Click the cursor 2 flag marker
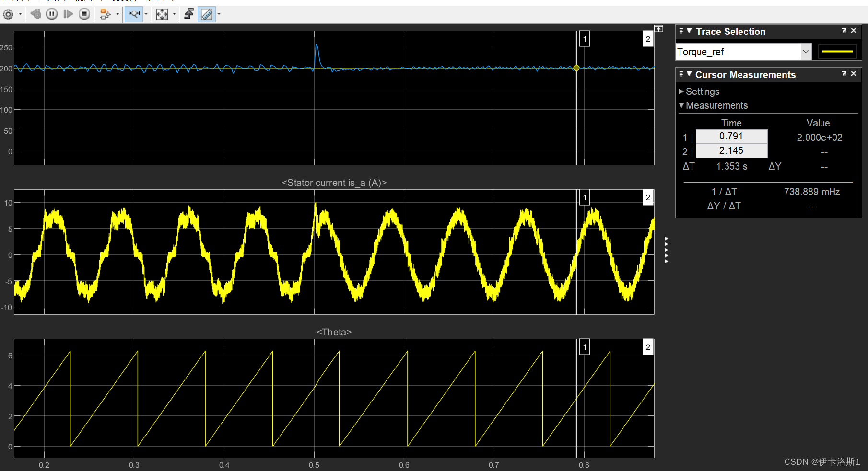This screenshot has height=471, width=868. pos(648,38)
